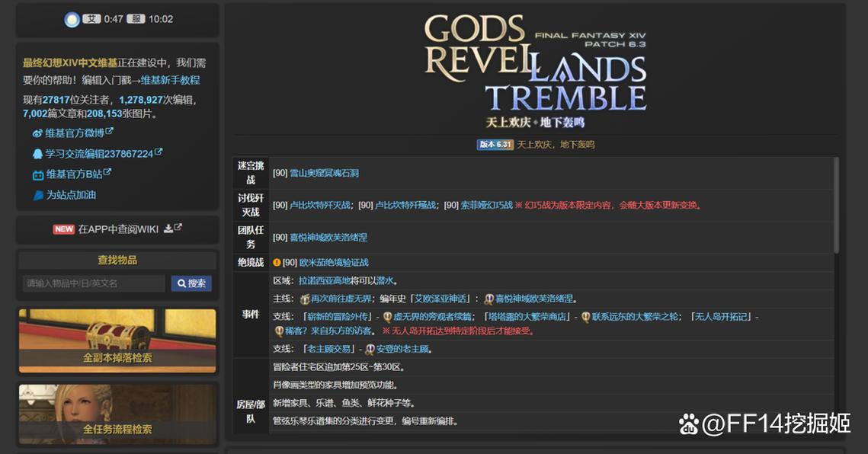This screenshot has height=454, width=868.
Task: Click the patch notes table scrollbar
Action: click(x=837, y=206)
